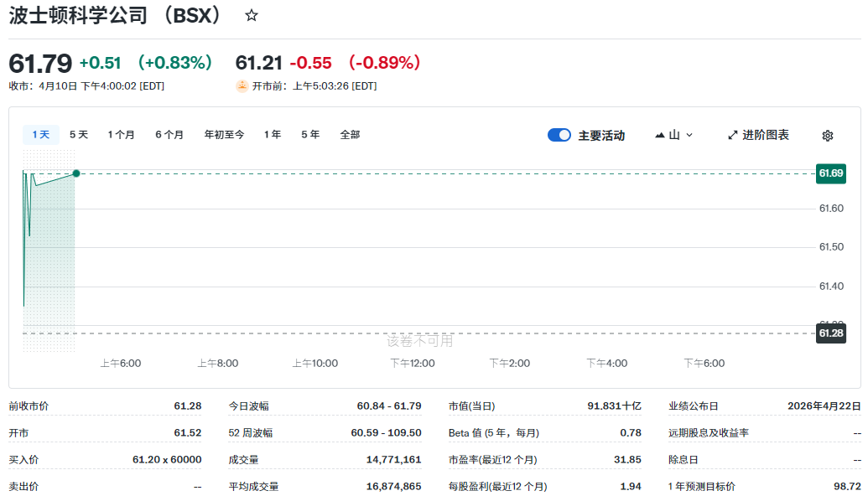Viewport: 868px width, 496px height.
Task: Star BSX to add to watchlist
Action: coord(251,16)
